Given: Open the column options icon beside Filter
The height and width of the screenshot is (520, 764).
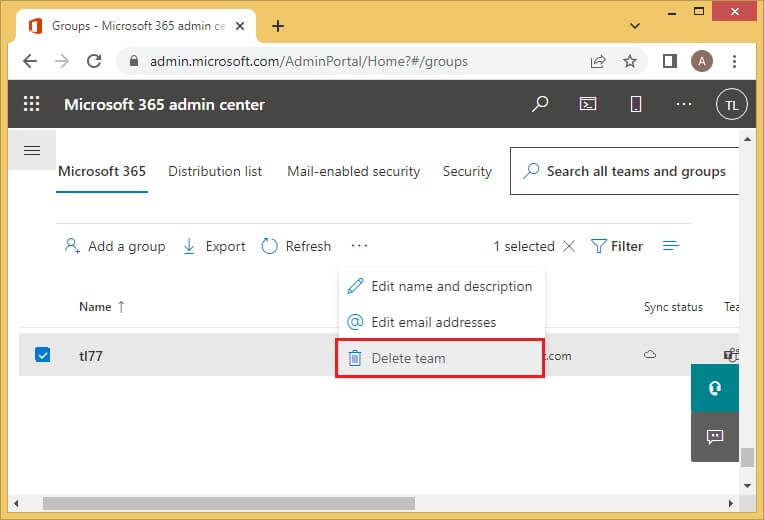Looking at the screenshot, I should click(670, 246).
